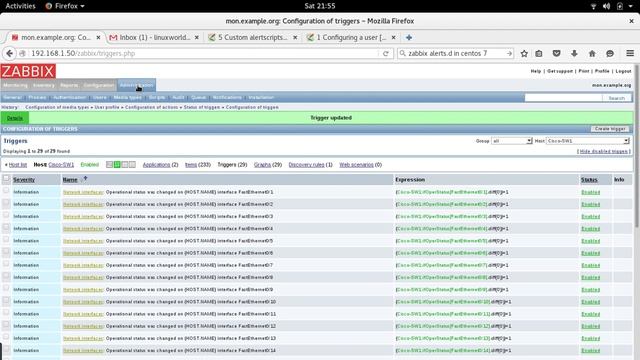
Task: Open the clock 'Sat 21:55' in top bar
Action: tap(320, 6)
